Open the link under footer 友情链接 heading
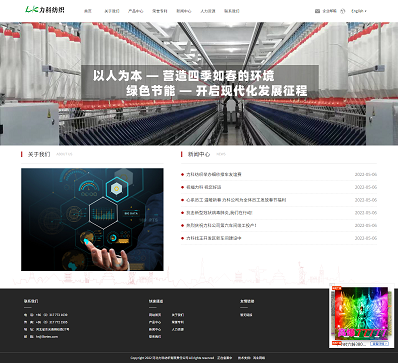Viewport: 398px width, 363px height. (246, 315)
